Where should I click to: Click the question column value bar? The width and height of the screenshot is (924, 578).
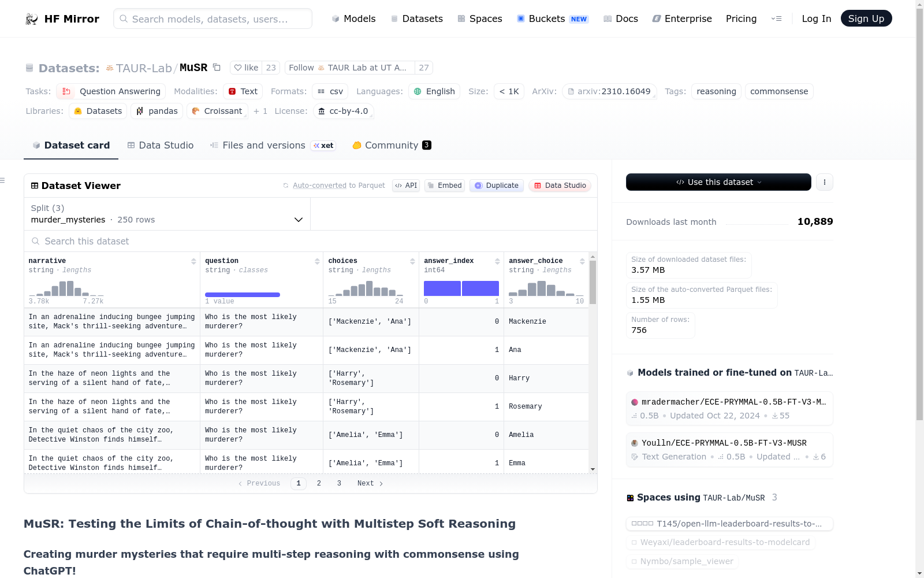coord(243,295)
